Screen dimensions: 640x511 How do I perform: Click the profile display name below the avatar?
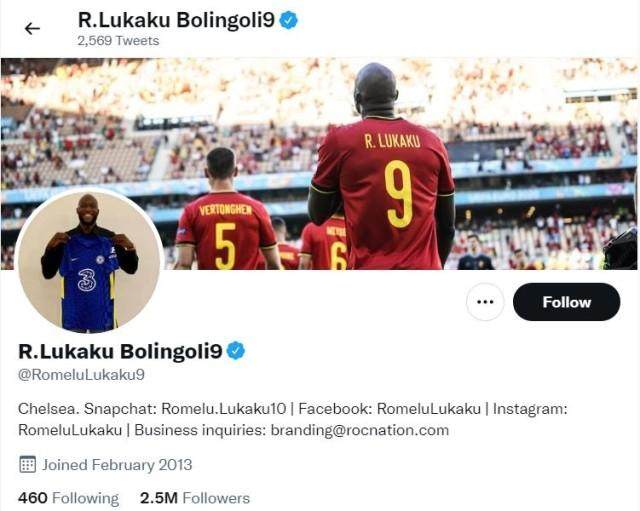tap(120, 351)
